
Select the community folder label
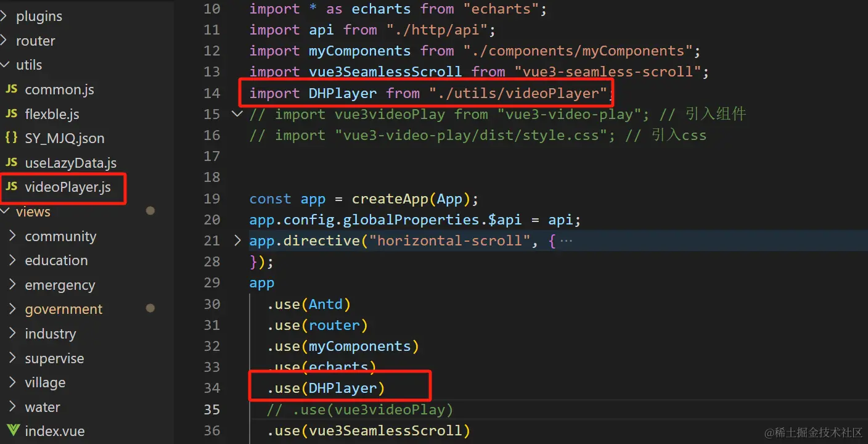point(60,237)
